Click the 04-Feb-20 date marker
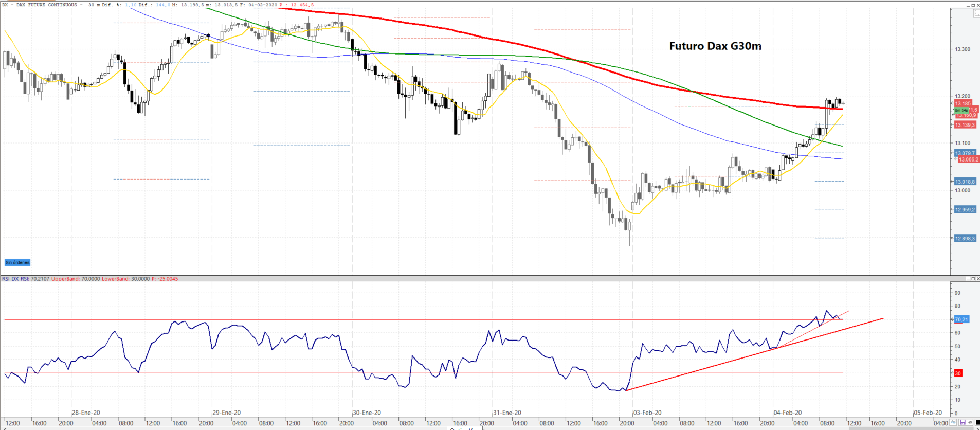 [788, 413]
